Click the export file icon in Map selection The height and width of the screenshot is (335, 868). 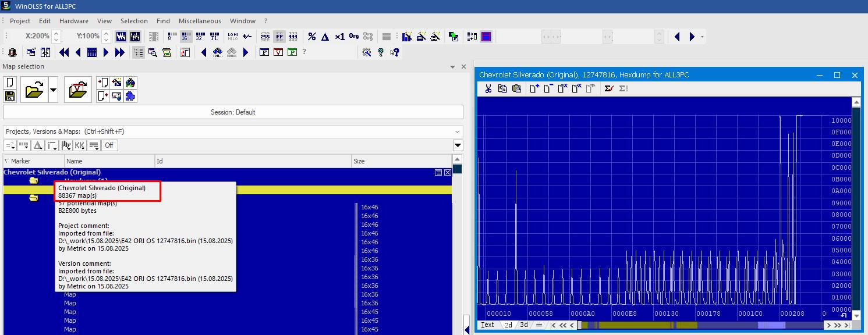tap(102, 97)
